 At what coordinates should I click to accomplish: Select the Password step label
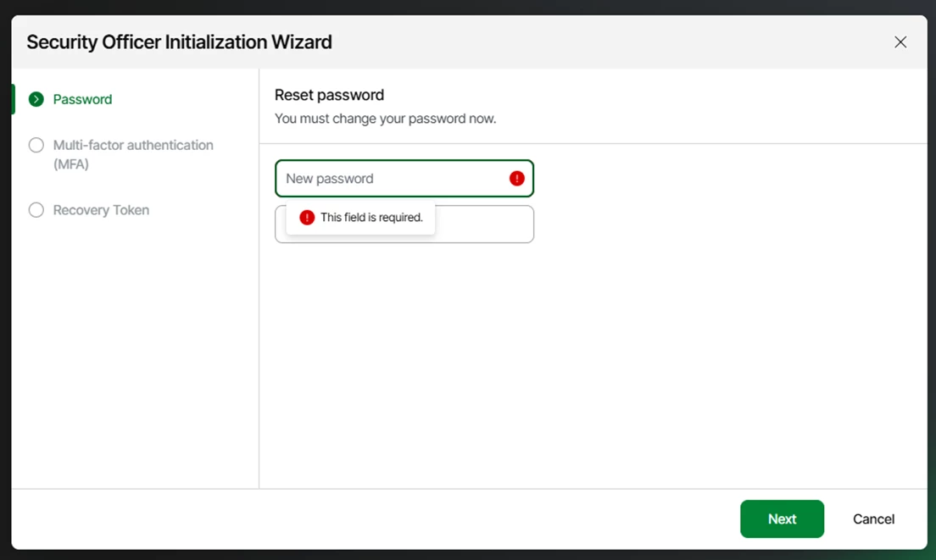click(x=82, y=99)
